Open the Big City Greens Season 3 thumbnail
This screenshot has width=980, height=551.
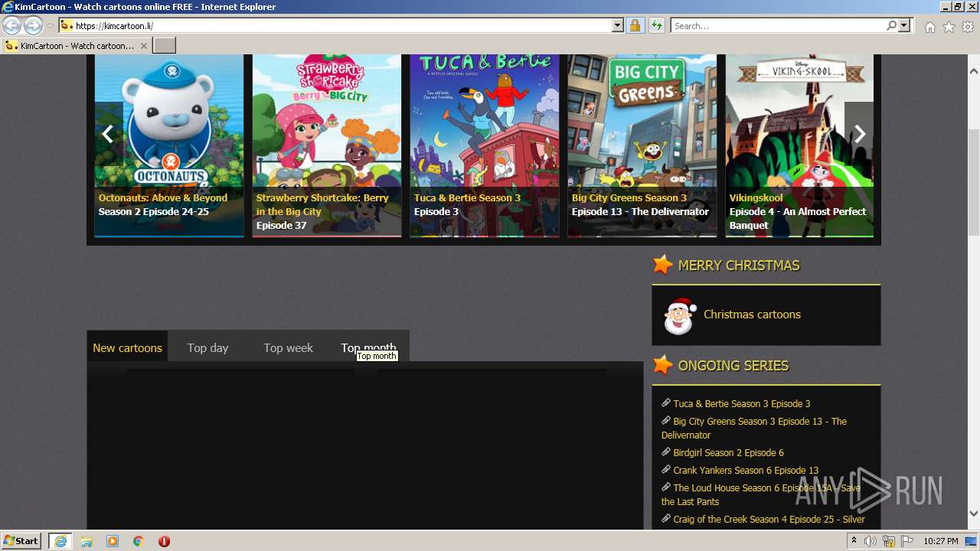tap(642, 145)
